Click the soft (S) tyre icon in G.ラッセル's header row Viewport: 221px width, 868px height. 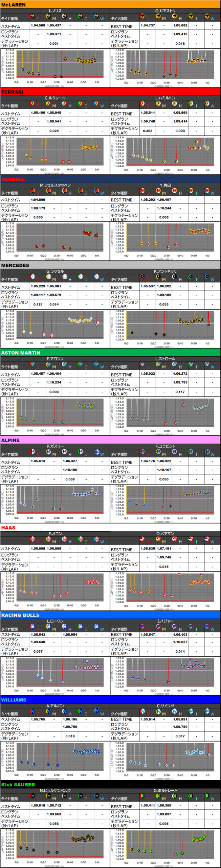(32, 277)
